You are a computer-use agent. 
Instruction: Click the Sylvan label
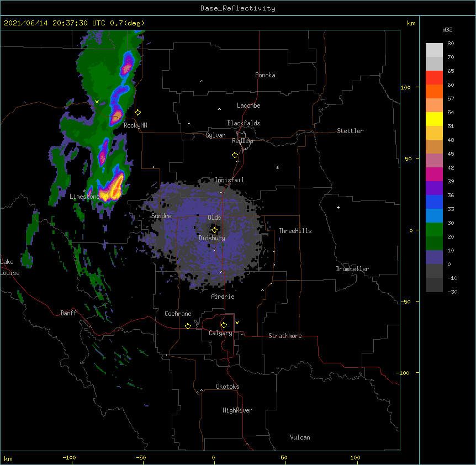tap(215, 135)
